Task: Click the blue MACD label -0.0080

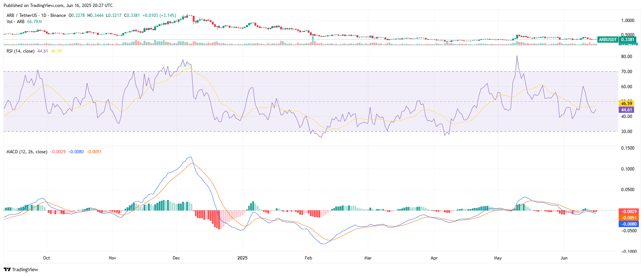Action: pos(629,224)
